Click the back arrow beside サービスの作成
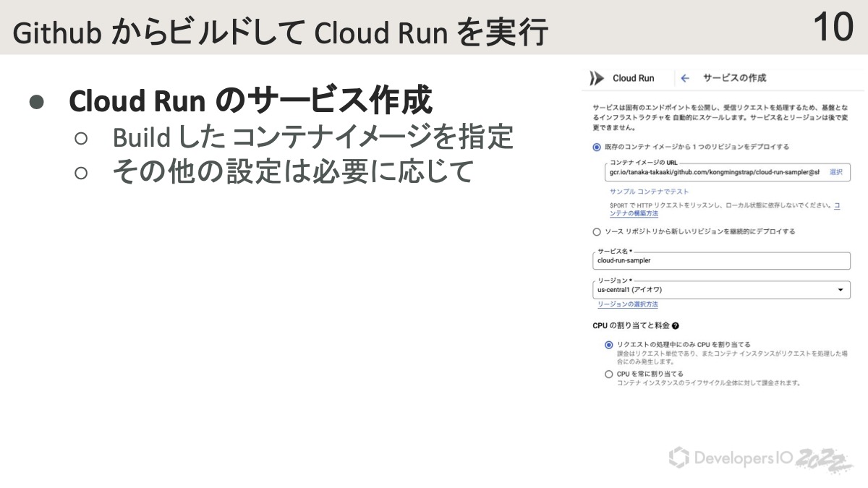Viewport: 868px width, 488px height. pyautogui.click(x=684, y=79)
